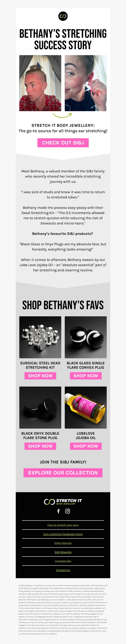Click the Unsubscribe link
Image resolution: width=126 pixels, height=644 pixels.
point(63,561)
